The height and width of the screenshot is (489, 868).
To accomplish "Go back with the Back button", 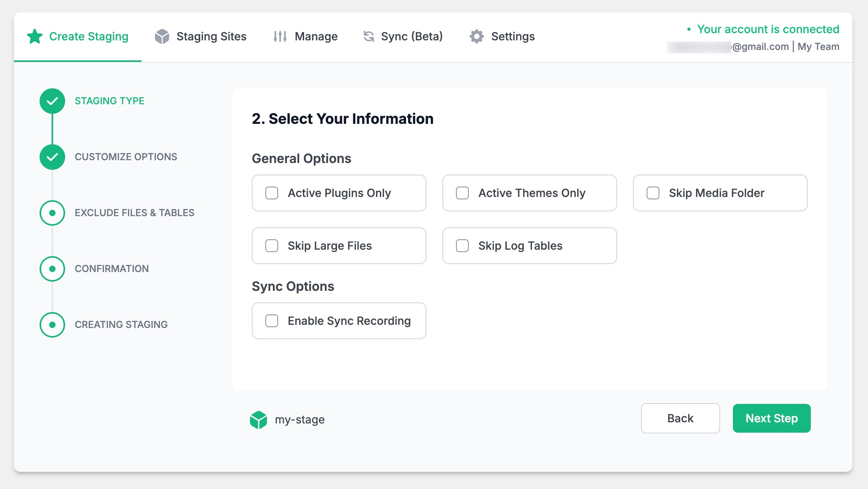I will click(x=680, y=418).
